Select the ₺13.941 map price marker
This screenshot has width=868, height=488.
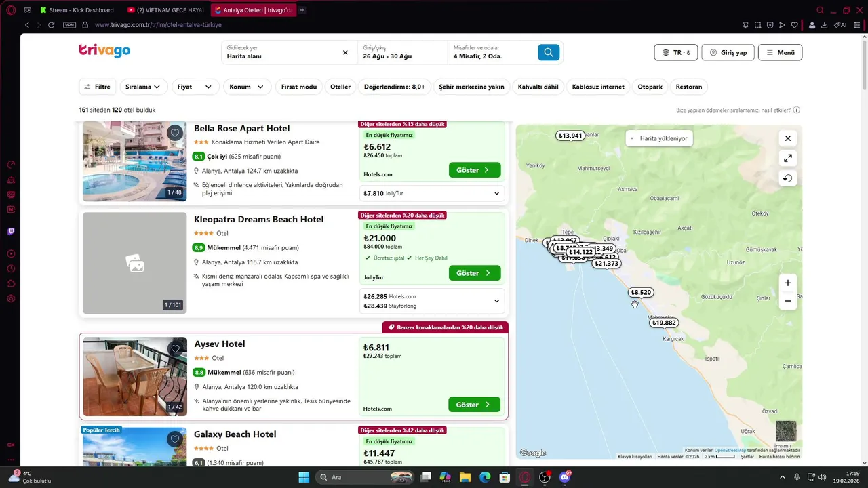570,136
